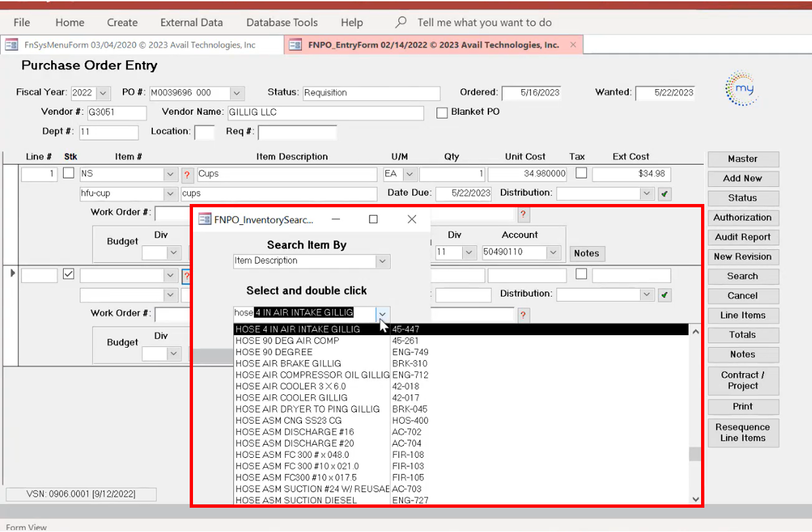Open the Fiscal Year dropdown
The width and height of the screenshot is (812, 532).
click(x=103, y=93)
